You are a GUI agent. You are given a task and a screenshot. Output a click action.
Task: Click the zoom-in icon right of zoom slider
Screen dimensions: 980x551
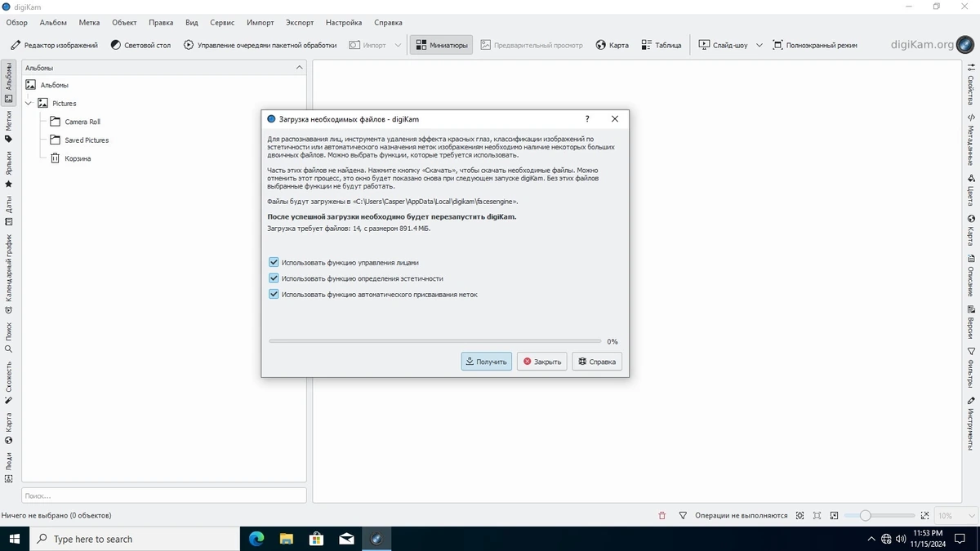pos(924,516)
